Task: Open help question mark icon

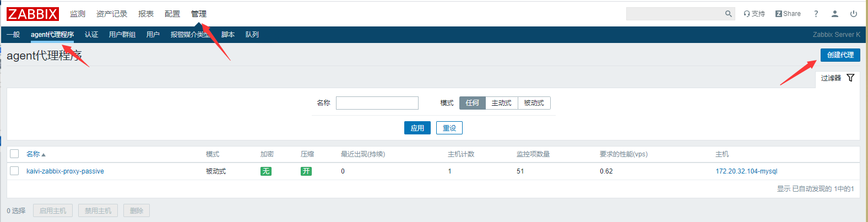Action: click(816, 14)
